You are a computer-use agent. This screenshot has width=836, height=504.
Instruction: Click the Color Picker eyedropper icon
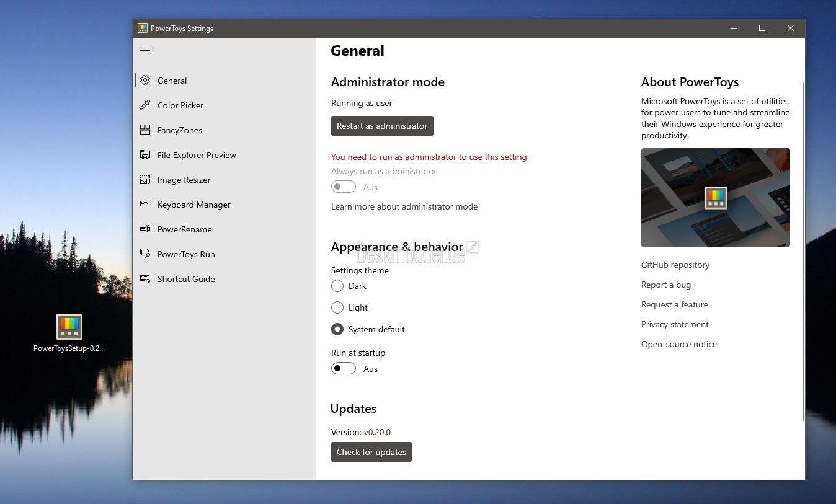pyautogui.click(x=145, y=105)
